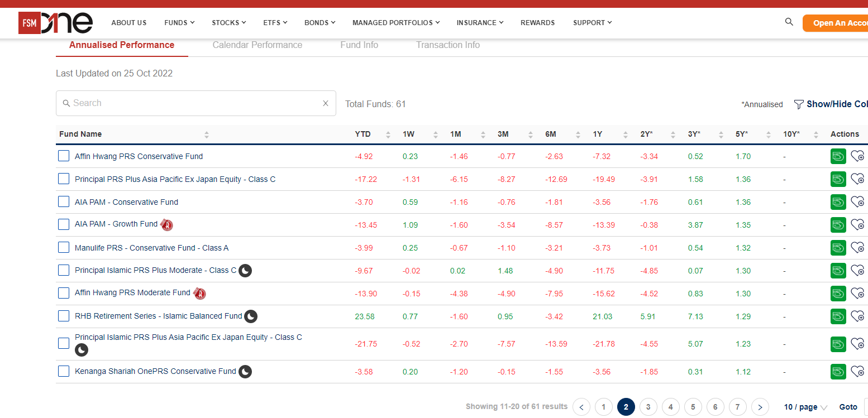Select Annualised Performance tab
The image size is (868, 418).
122,45
